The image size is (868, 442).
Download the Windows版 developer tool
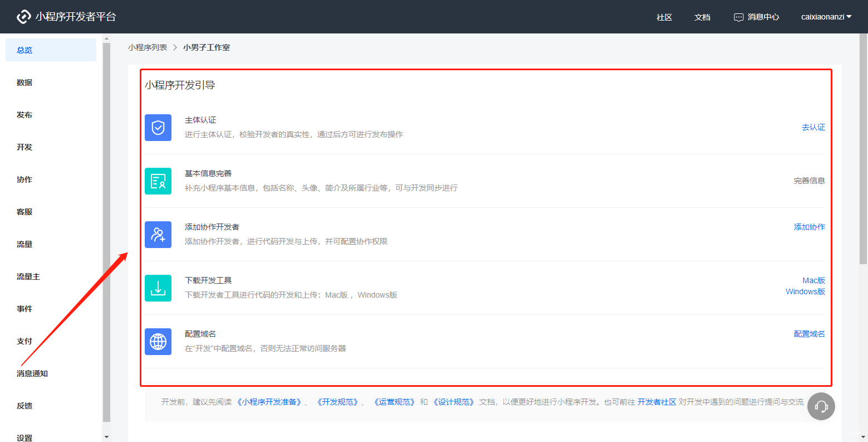coord(805,291)
